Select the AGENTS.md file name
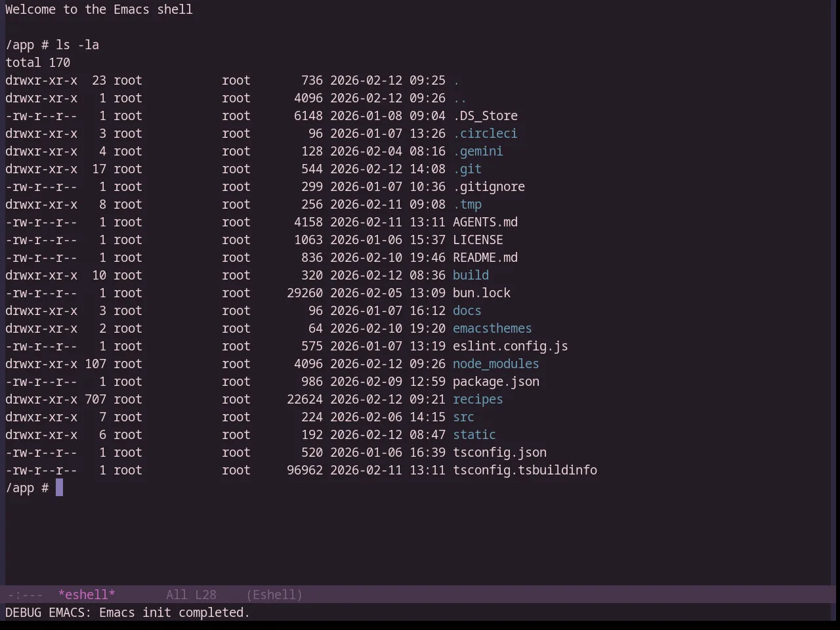Viewport: 840px width, 630px height. tap(485, 222)
